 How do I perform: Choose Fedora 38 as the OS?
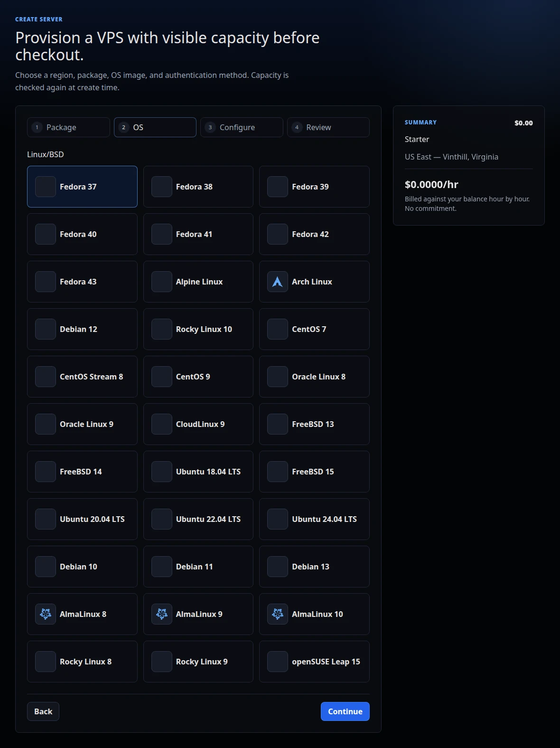click(198, 187)
